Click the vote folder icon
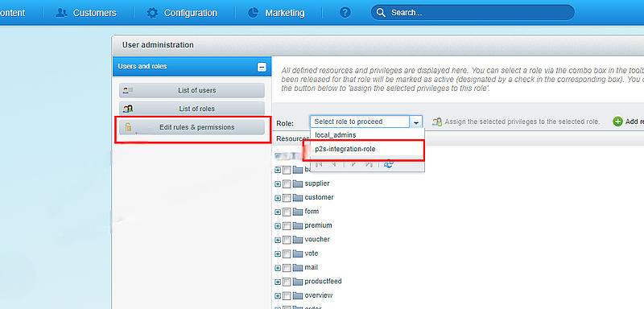Viewport: 644px width, 309px height. coord(298,253)
